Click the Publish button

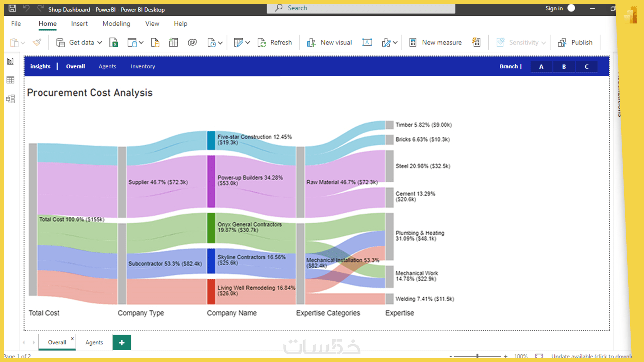tap(575, 43)
